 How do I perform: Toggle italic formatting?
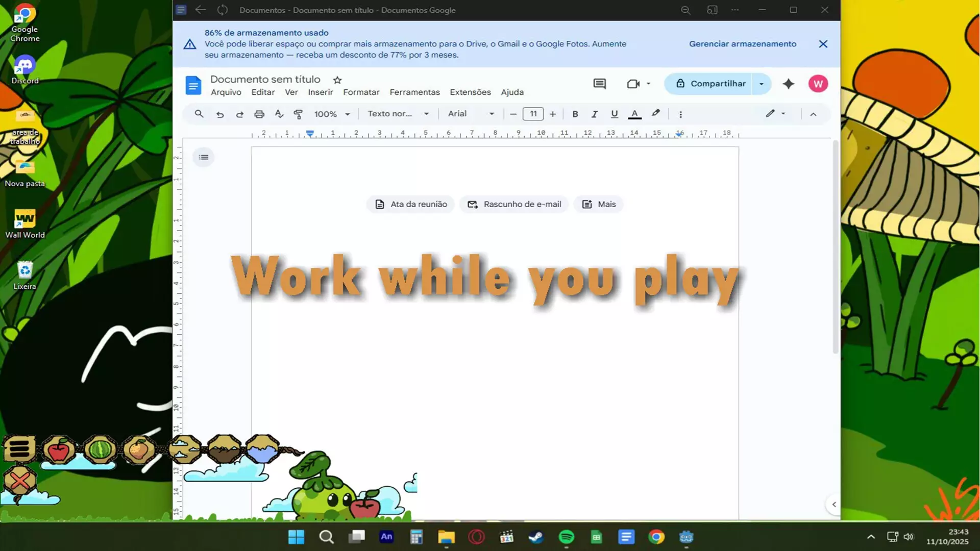click(x=594, y=114)
